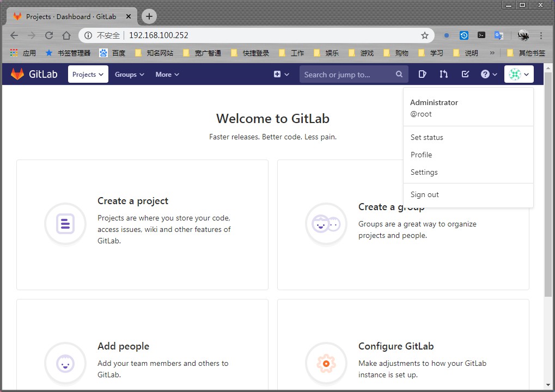This screenshot has height=392, width=555.
Task: Open the 宽广智通 bookmark folder
Action: tap(202, 53)
